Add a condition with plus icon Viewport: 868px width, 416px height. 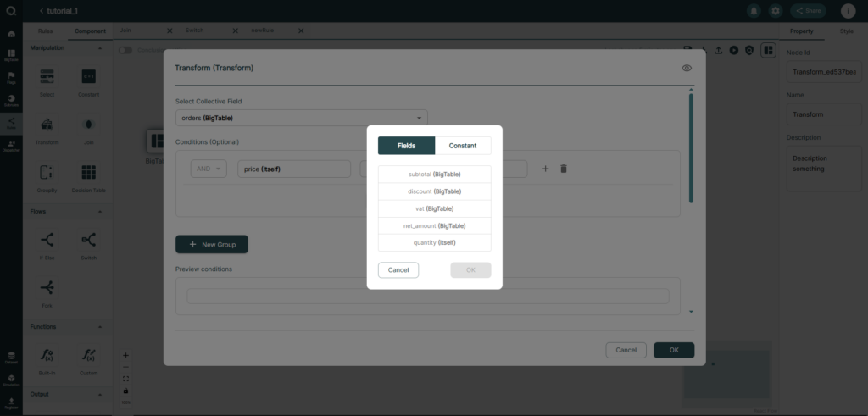click(545, 169)
